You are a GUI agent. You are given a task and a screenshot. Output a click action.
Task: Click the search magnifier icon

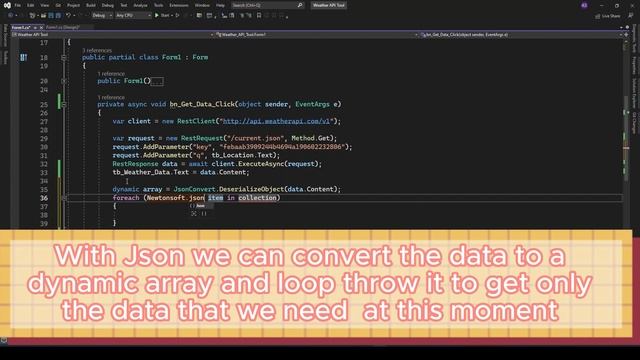coord(300,5)
